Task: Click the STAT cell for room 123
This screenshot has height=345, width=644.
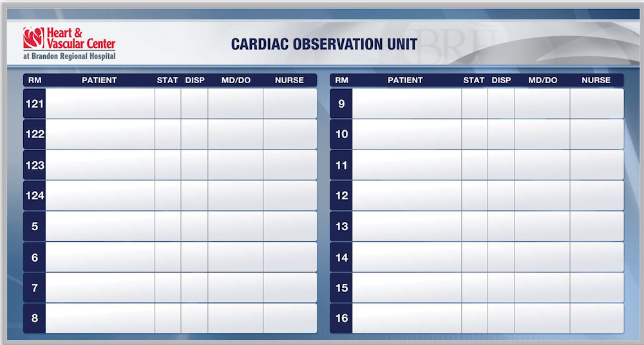Action: tap(167, 165)
